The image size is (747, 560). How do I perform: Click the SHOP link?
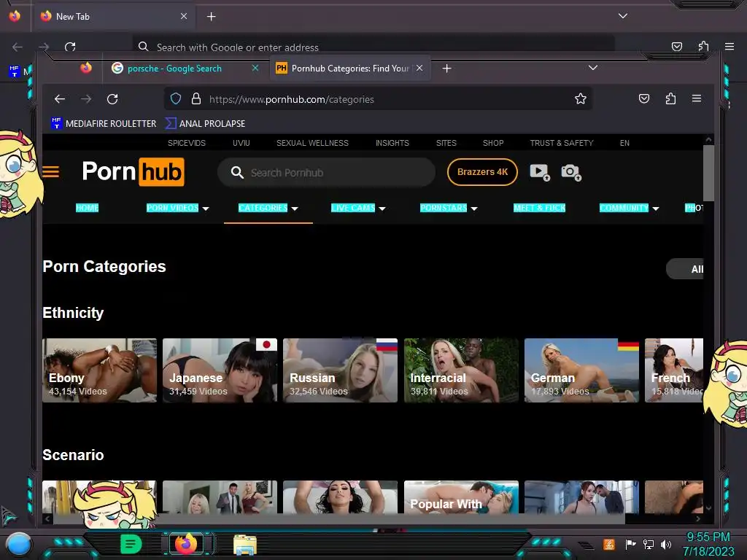(x=493, y=143)
